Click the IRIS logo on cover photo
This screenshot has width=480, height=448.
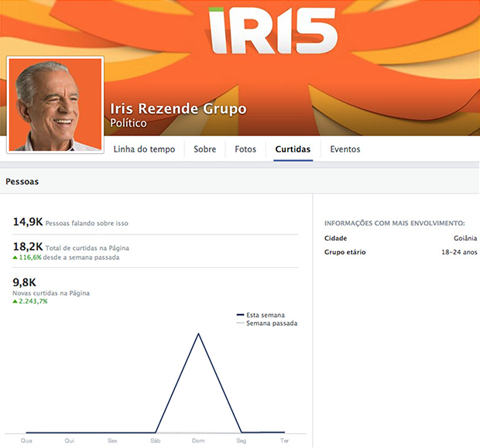tap(273, 31)
